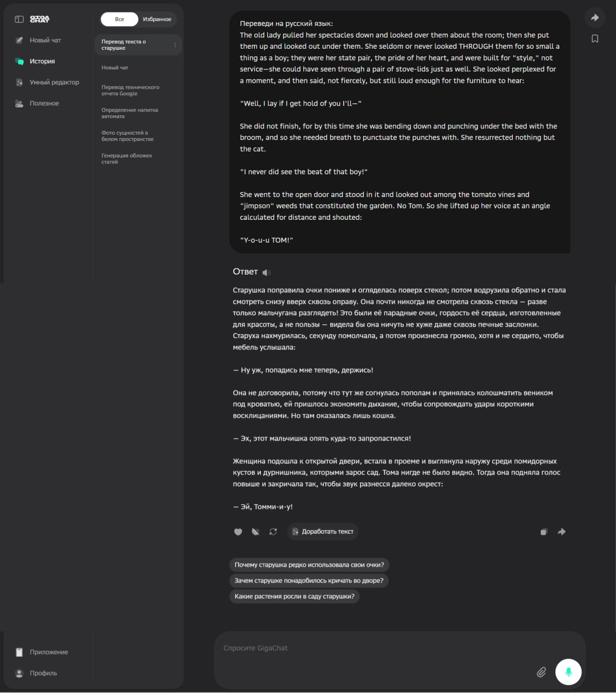
Task: Focus the Спросите GigaChat input field
Action: [373, 649]
